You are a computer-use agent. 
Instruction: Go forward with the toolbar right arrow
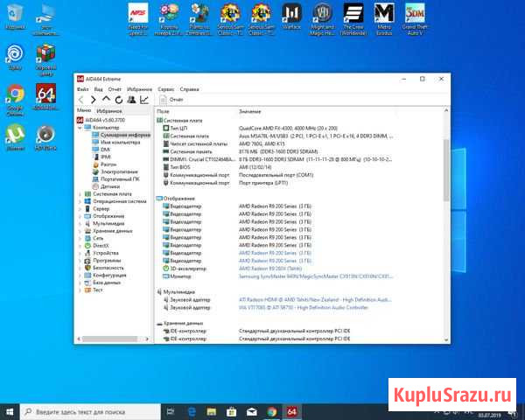click(93, 100)
